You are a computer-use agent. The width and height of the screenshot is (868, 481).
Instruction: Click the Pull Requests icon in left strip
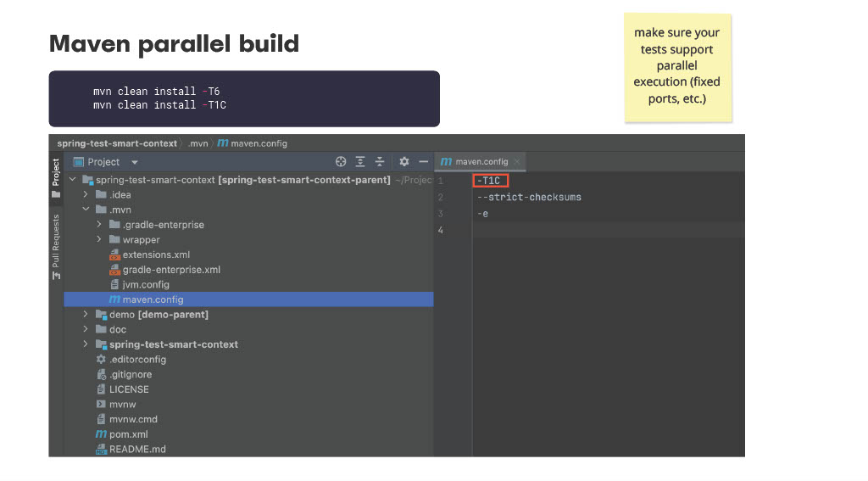tap(56, 276)
